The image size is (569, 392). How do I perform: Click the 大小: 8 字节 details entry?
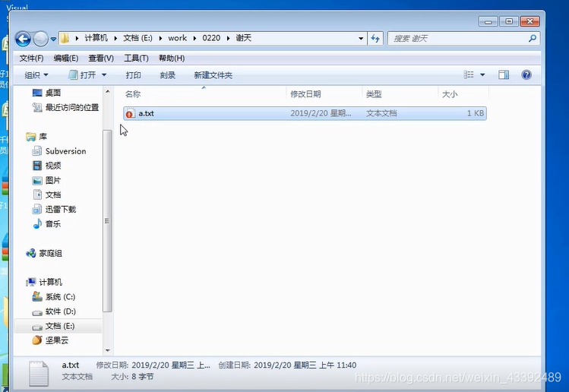132,377
